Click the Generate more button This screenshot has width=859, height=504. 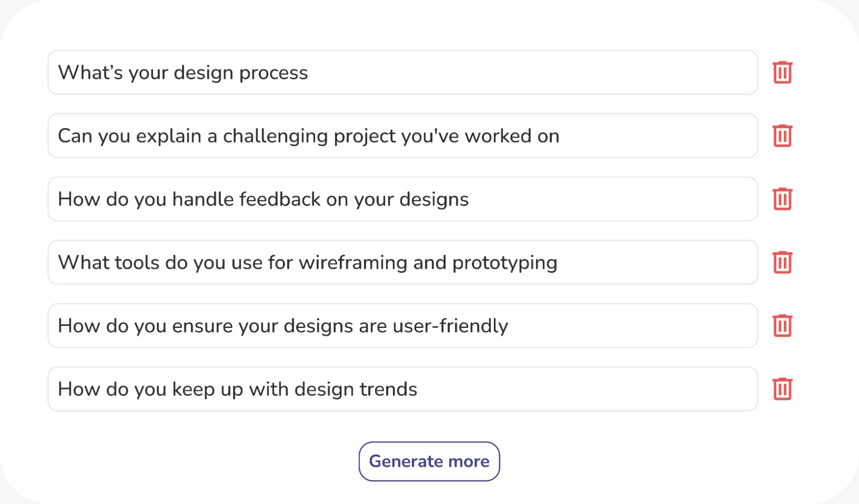point(429,462)
